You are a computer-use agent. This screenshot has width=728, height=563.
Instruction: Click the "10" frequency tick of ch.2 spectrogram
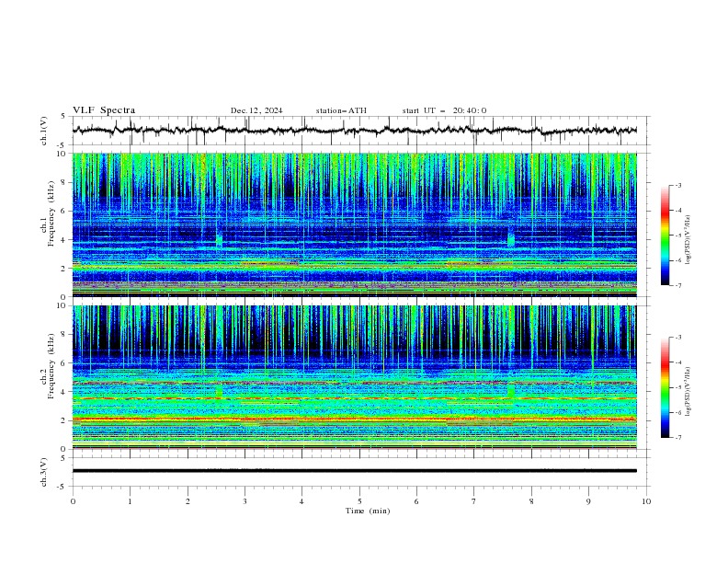62,305
